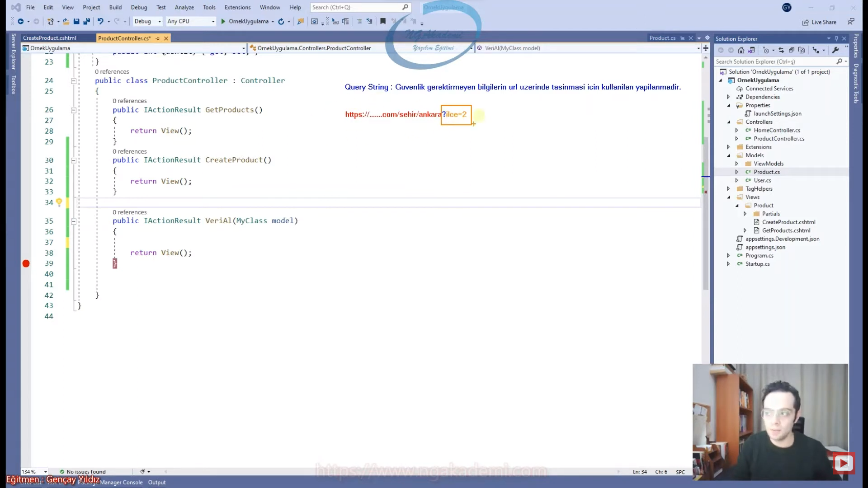Image resolution: width=868 pixels, height=488 pixels.
Task: Switch to CreateProduct.cshtml tab
Action: 50,38
